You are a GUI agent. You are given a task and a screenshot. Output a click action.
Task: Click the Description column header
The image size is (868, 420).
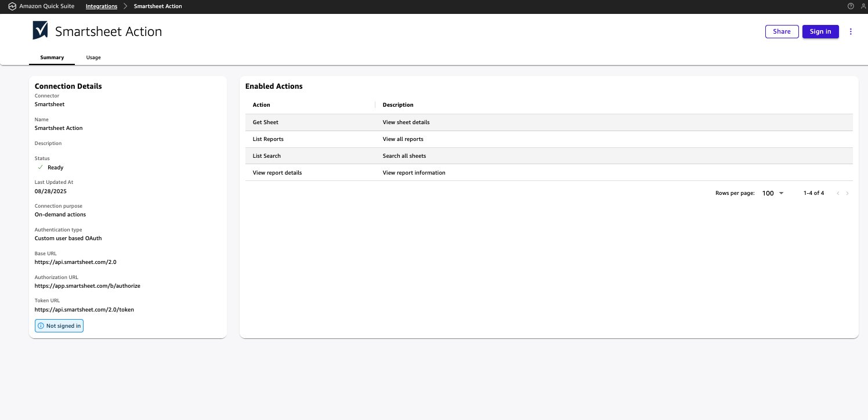coord(398,105)
